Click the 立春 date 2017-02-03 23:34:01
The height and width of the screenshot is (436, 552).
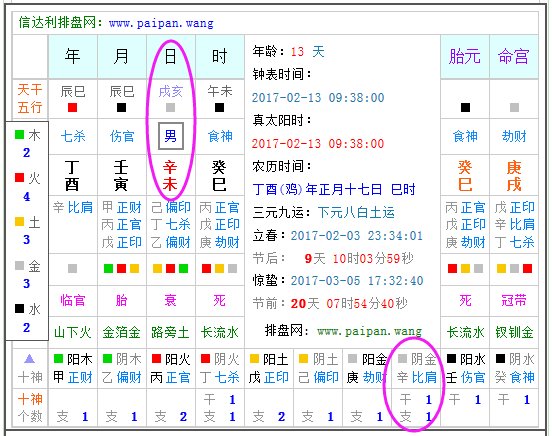pos(357,236)
